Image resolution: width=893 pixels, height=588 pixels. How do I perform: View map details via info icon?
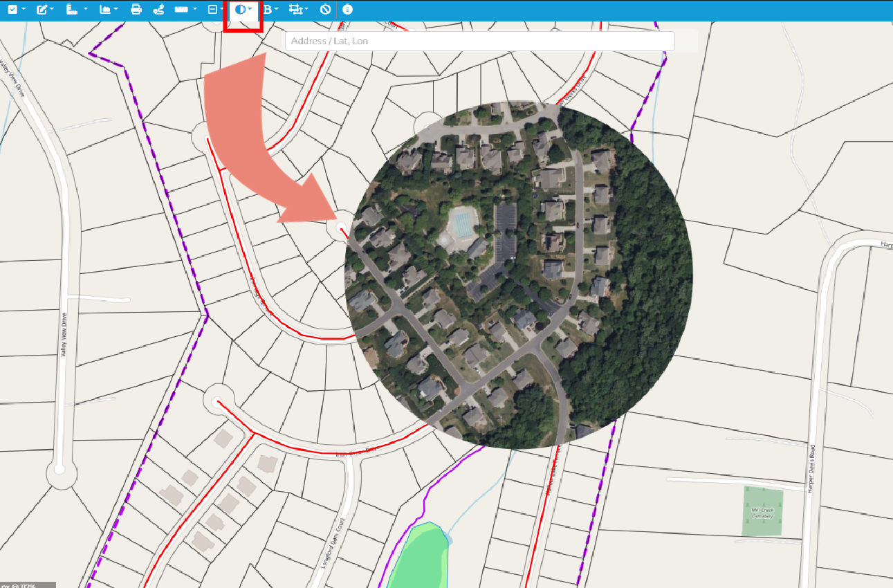tap(347, 10)
